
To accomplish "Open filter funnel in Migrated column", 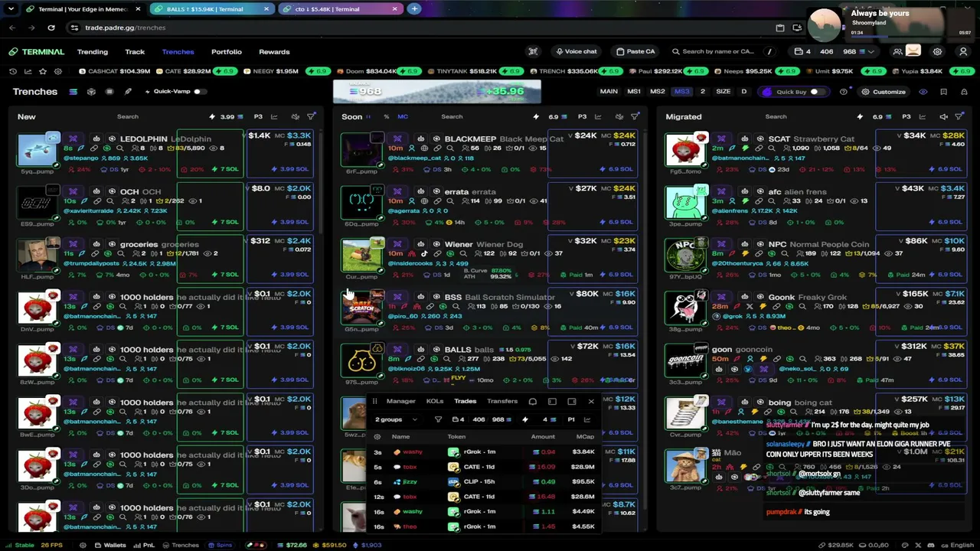I will 960,116.
